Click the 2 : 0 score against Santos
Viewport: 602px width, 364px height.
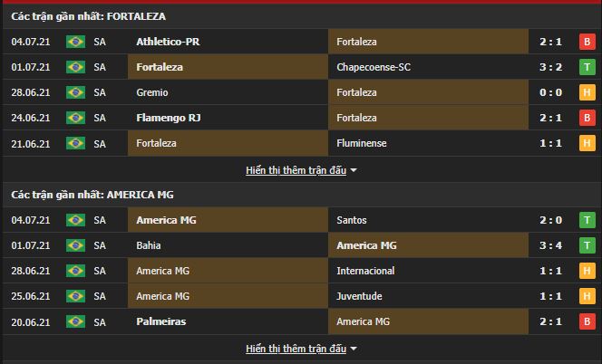click(x=553, y=220)
